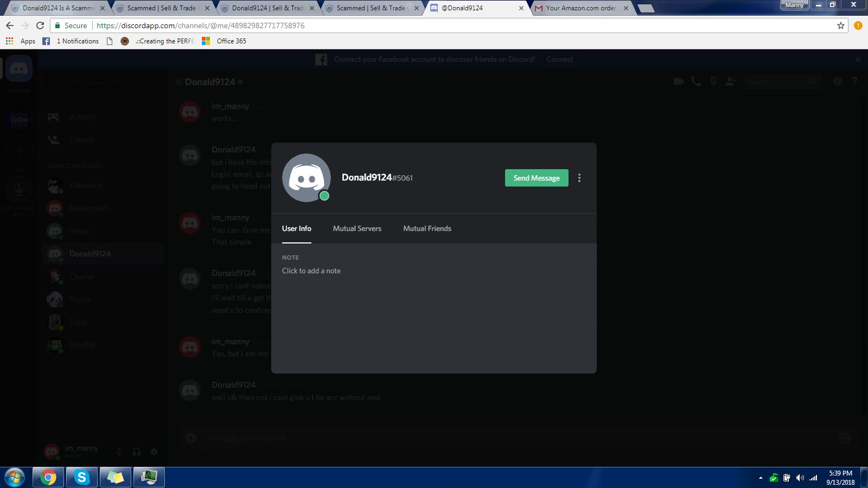This screenshot has height=488, width=868.
Task: Switch to the "Donald9124 | Sell & Trad" browser tab
Action: point(267,8)
